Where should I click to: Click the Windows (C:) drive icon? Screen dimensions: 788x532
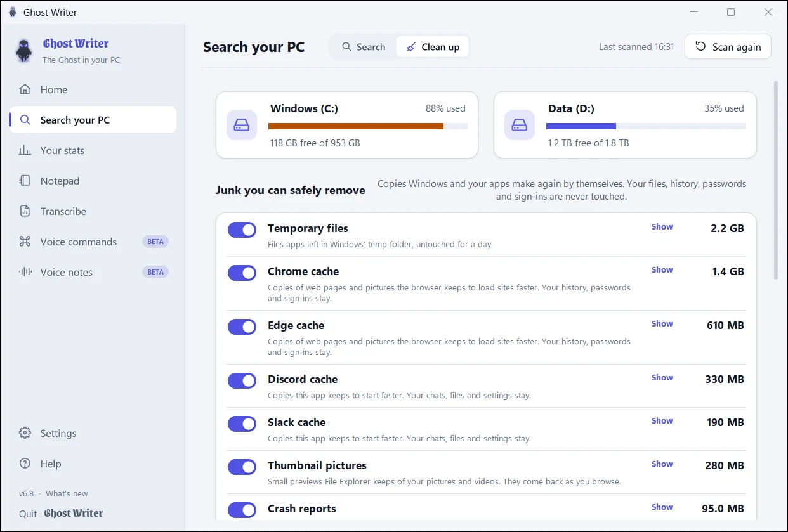coord(242,125)
